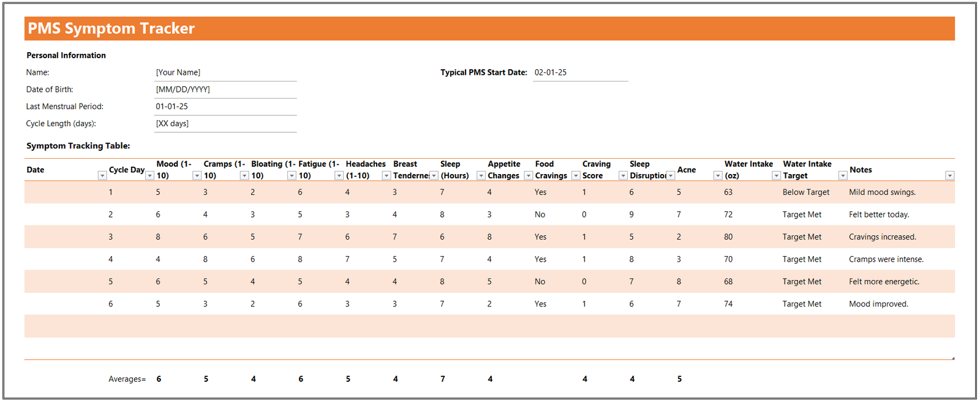Click the note 'Felt better today.'
The width and height of the screenshot is (980, 402).
click(x=879, y=214)
